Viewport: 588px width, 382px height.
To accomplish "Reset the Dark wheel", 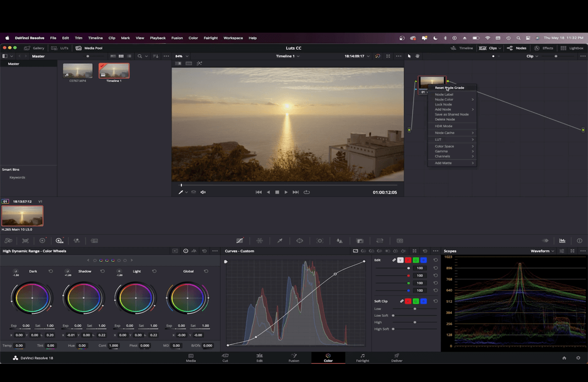I will (x=50, y=271).
